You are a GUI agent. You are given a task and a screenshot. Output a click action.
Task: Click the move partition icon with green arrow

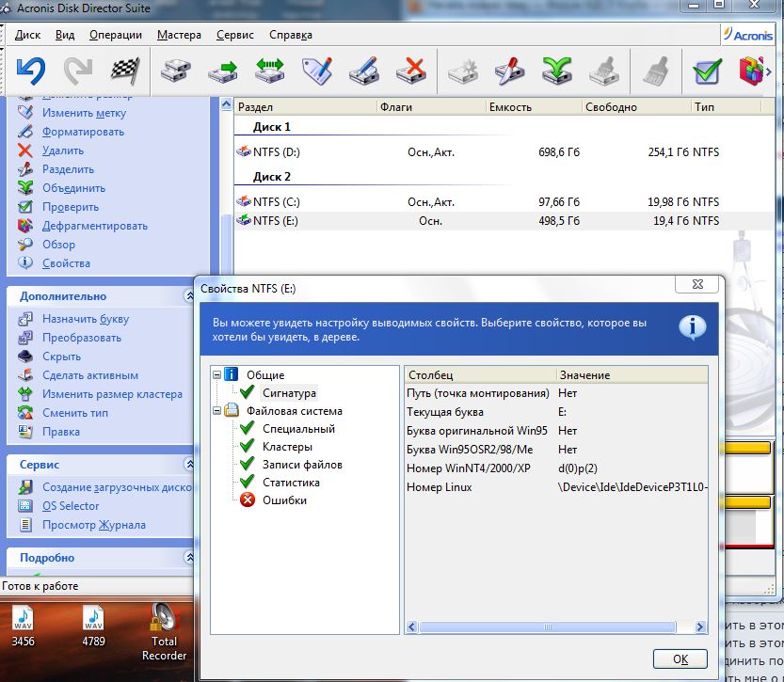point(222,71)
